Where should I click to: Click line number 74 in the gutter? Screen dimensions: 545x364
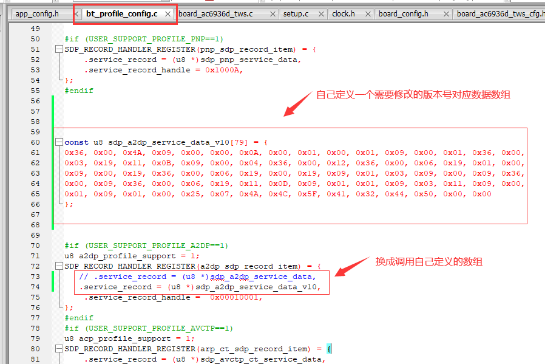point(35,287)
